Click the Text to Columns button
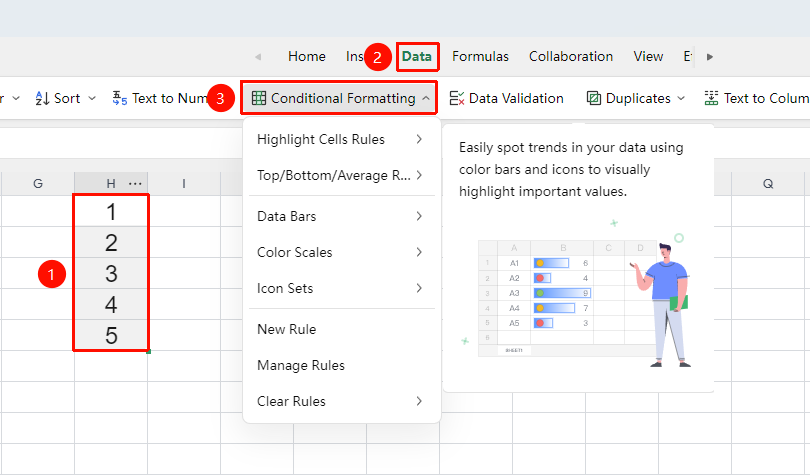 coord(756,98)
